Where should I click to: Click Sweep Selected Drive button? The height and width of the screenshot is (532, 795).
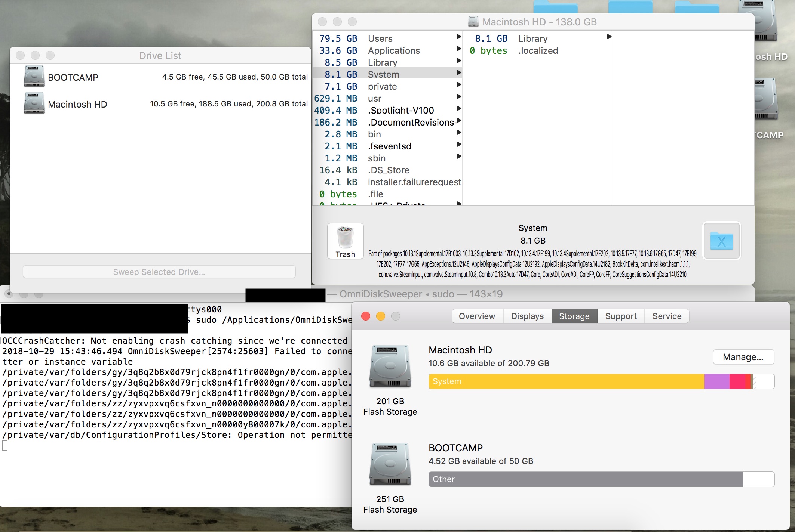pos(159,272)
